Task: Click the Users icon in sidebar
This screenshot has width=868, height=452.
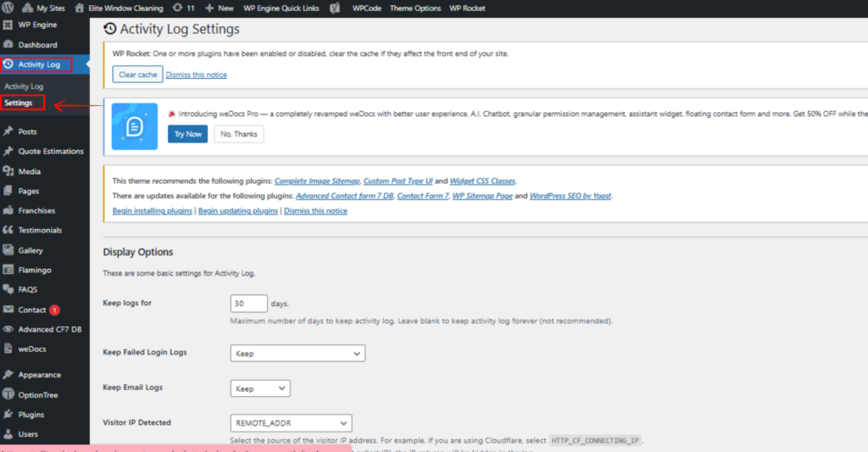Action: tap(8, 433)
